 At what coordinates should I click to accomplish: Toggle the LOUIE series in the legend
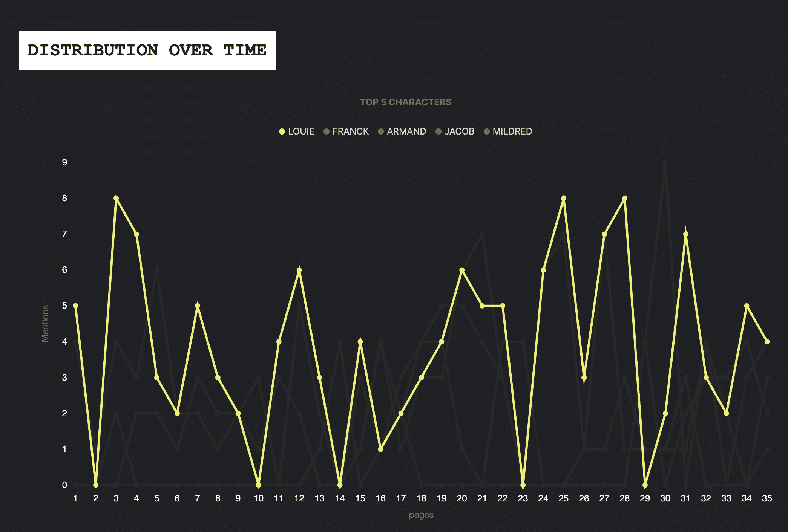[296, 131]
